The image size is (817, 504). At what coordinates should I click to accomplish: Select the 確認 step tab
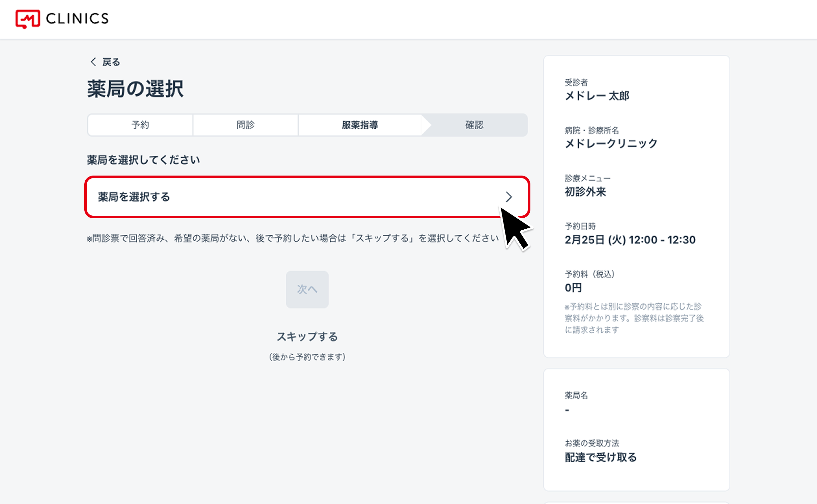[474, 125]
